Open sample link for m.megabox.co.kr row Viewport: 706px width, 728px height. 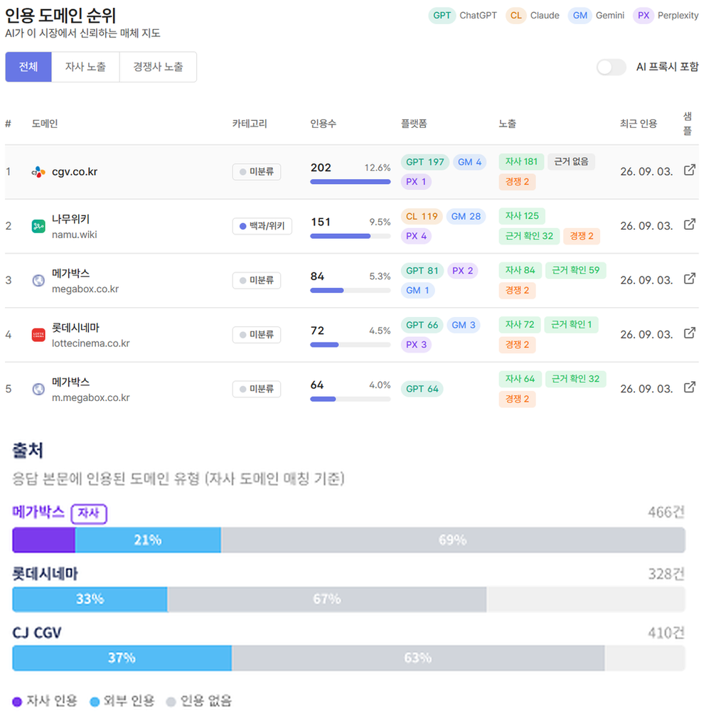pos(689,387)
